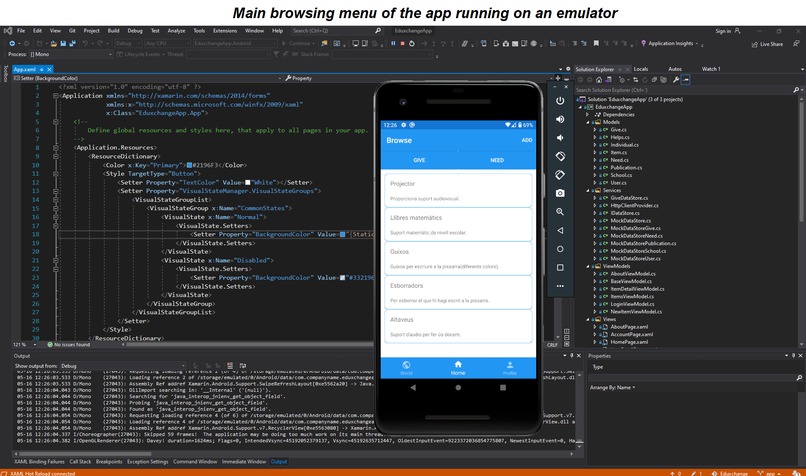
Task: Open the File menu
Action: point(21,31)
